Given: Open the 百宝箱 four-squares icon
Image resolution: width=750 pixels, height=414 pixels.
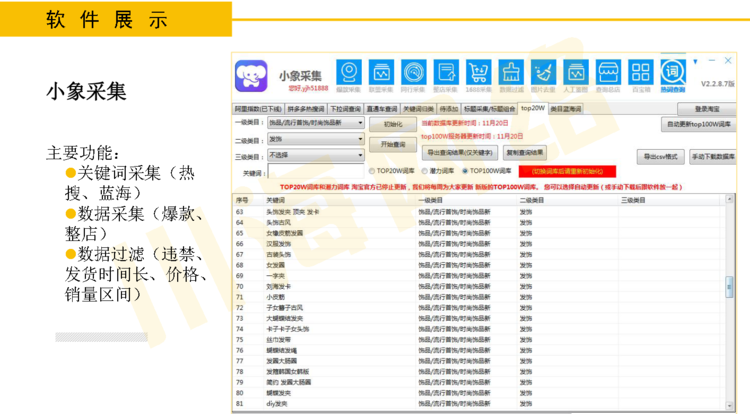Looking at the screenshot, I should [640, 73].
